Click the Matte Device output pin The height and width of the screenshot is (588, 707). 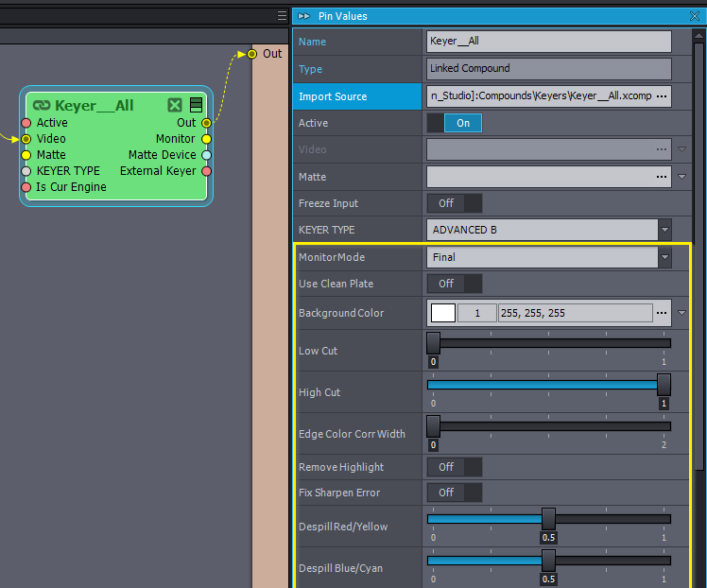coord(206,155)
